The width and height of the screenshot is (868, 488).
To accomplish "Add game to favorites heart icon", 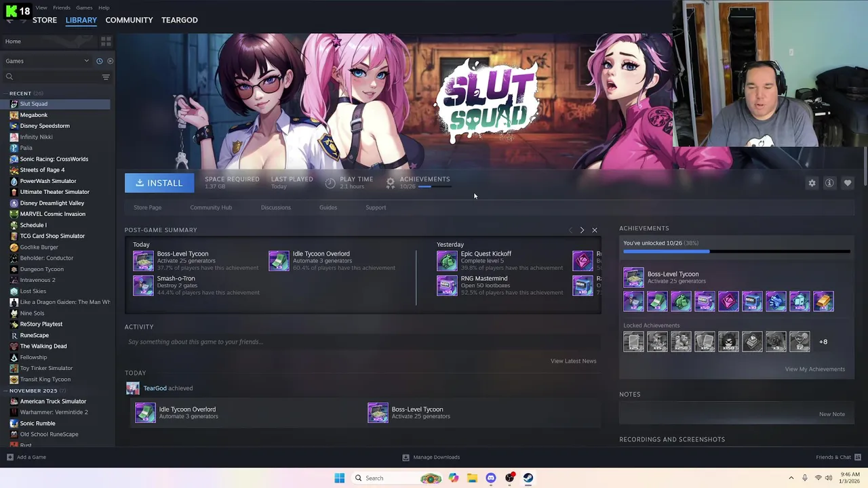I will pyautogui.click(x=848, y=183).
